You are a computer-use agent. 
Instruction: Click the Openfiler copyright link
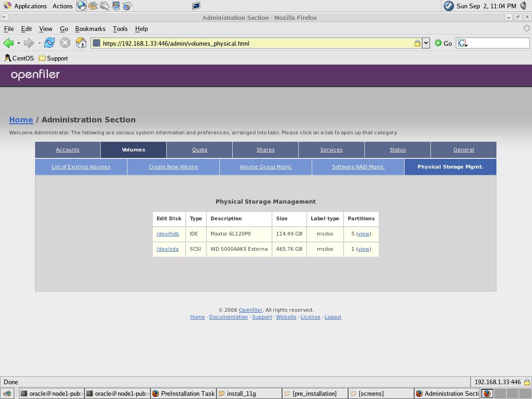coord(250,310)
